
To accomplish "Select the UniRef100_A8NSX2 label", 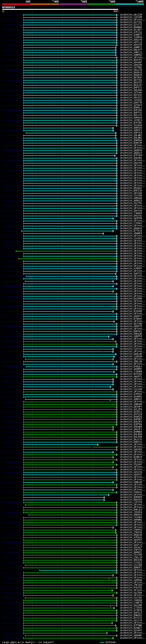I will pos(131,399).
